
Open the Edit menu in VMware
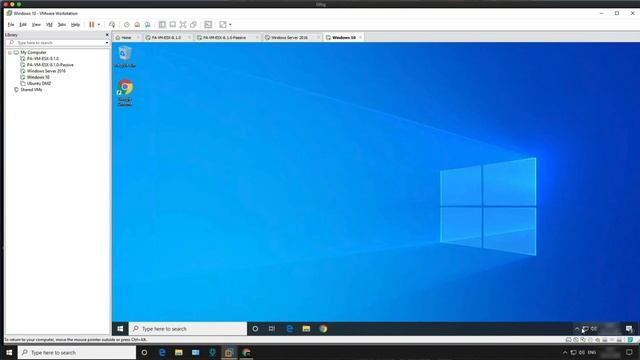coord(23,24)
